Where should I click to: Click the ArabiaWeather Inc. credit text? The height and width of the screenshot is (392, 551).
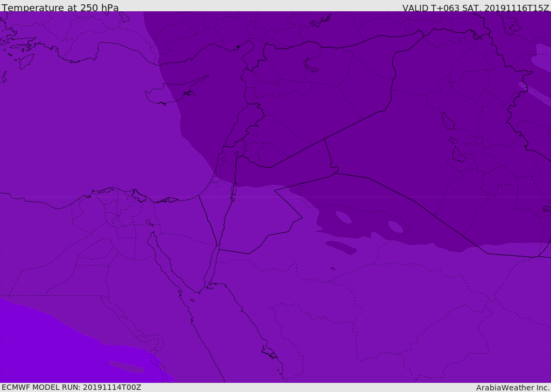[513, 388]
